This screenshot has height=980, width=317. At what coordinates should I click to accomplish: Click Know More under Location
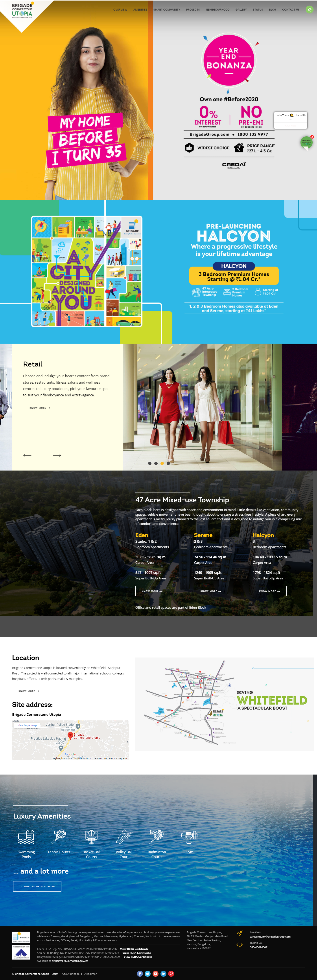[x=29, y=691]
